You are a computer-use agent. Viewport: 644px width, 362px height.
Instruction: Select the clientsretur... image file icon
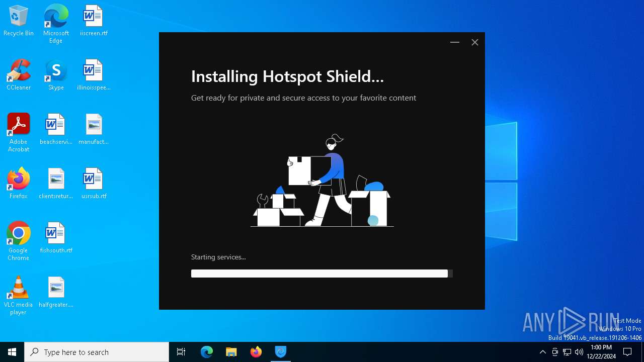[56, 184]
